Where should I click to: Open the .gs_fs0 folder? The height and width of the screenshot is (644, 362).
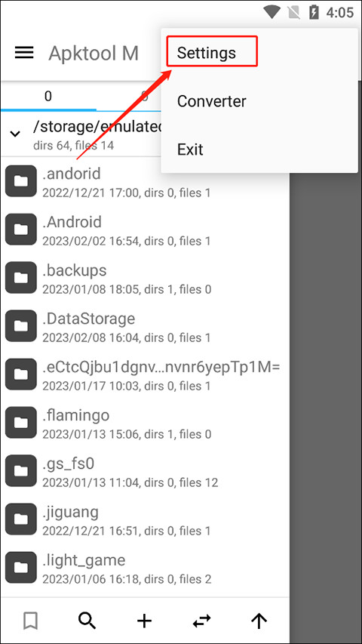coord(145,471)
